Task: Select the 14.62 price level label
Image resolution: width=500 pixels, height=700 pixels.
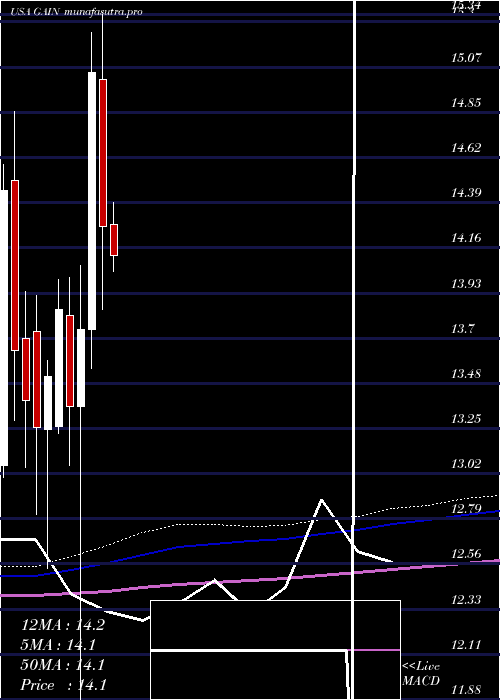Action: click(x=467, y=147)
